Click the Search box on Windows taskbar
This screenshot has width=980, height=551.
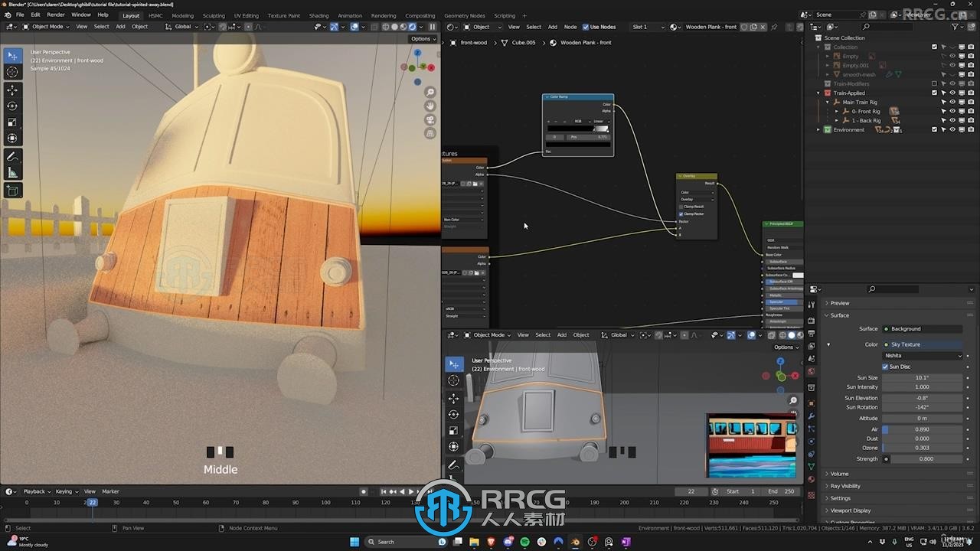click(404, 542)
